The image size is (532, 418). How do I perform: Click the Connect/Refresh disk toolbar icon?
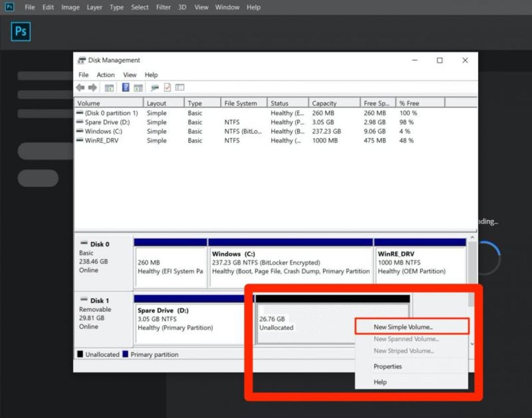155,88
